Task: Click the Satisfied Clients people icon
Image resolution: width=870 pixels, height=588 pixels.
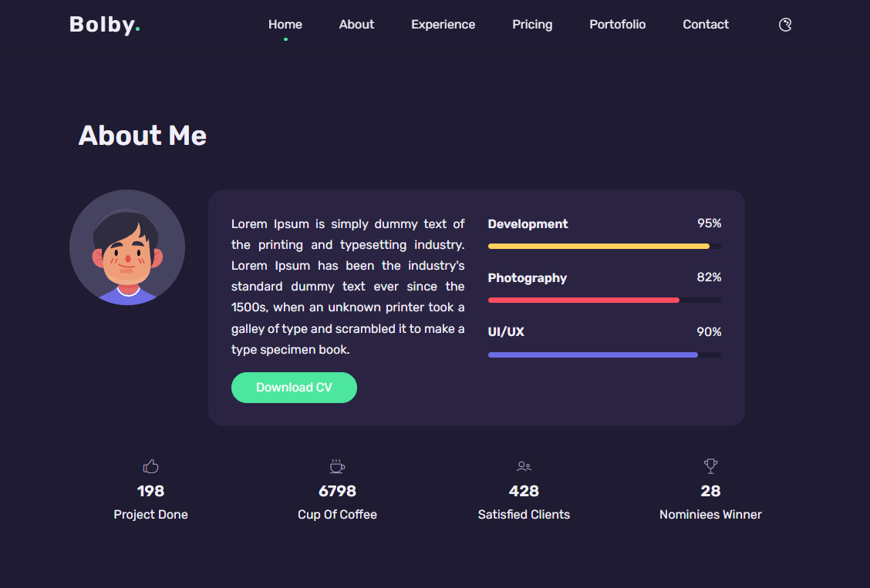Action: pos(524,465)
